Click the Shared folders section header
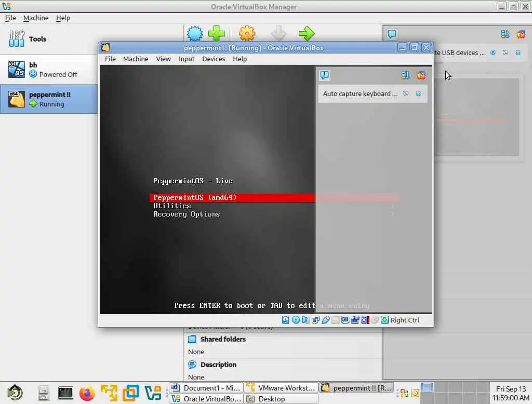 tap(223, 339)
